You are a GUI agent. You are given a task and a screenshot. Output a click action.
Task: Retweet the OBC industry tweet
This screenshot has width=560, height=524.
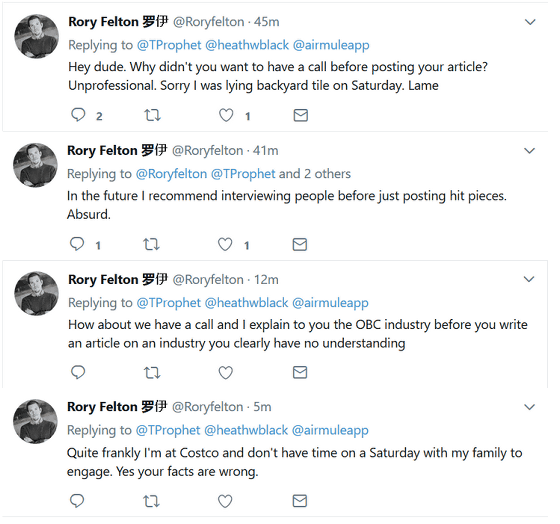coord(152,373)
